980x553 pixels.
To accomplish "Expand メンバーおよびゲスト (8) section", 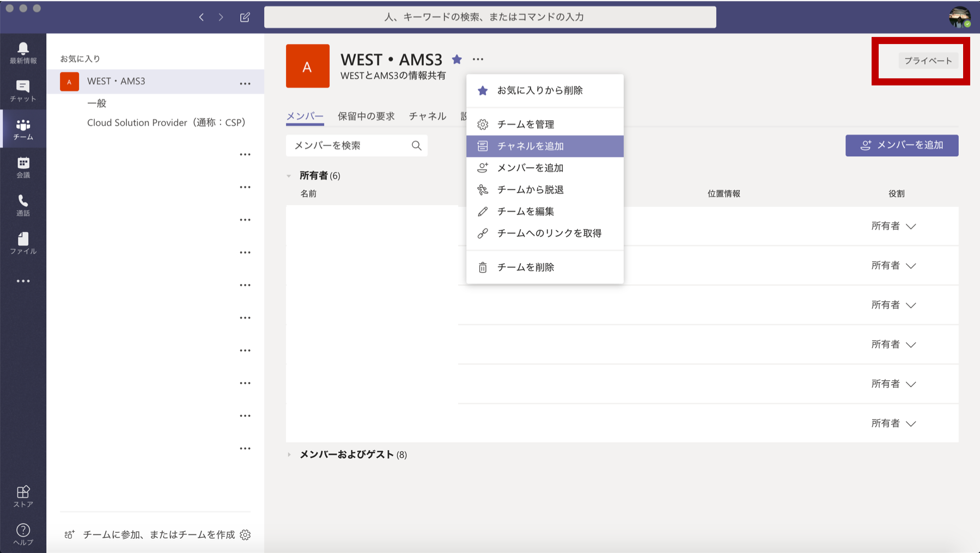I will pos(289,454).
